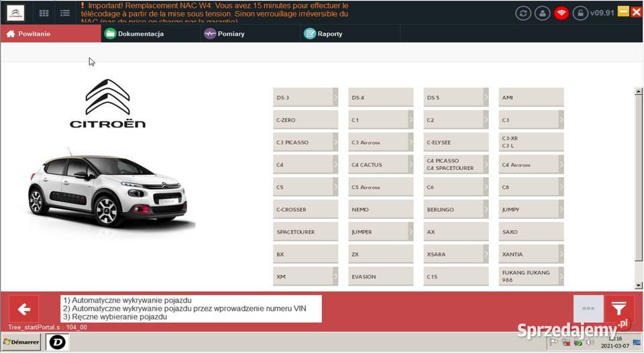
Task: Select the EVASION model
Action: 381,276
